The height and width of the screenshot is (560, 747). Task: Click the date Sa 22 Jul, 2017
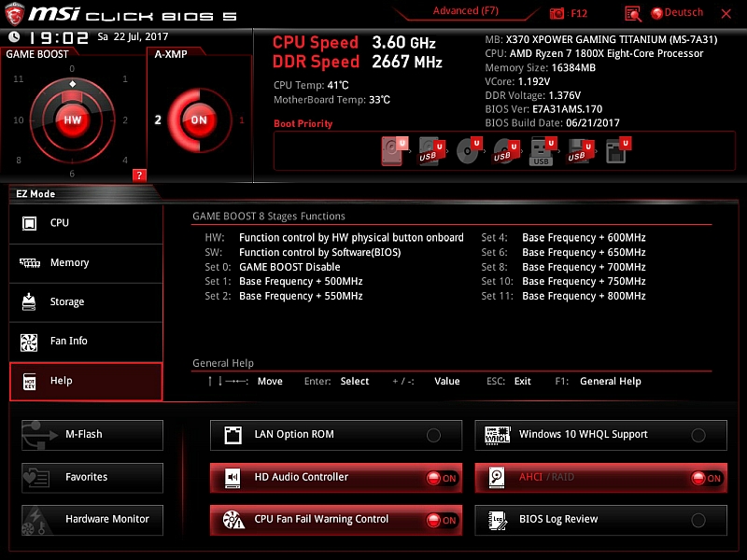pyautogui.click(x=133, y=36)
